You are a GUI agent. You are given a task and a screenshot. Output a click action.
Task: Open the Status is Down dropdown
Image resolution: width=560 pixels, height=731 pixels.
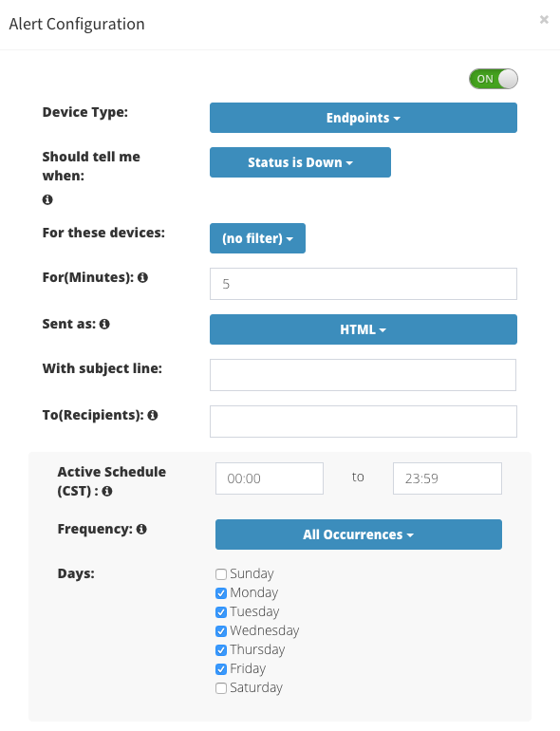click(300, 162)
